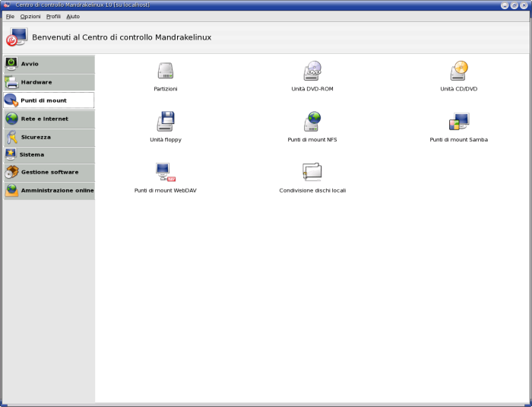Open Punti di mount NFS icon
532x407 pixels.
pyautogui.click(x=312, y=122)
